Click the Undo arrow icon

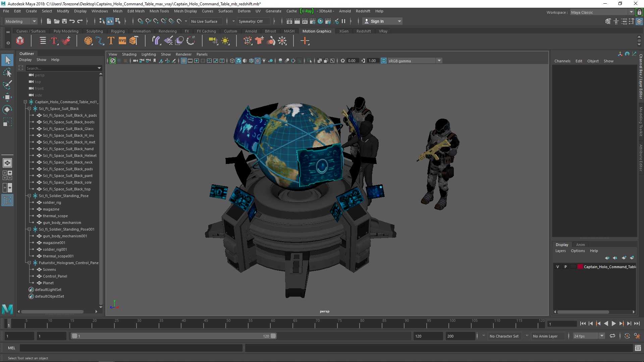(72, 21)
